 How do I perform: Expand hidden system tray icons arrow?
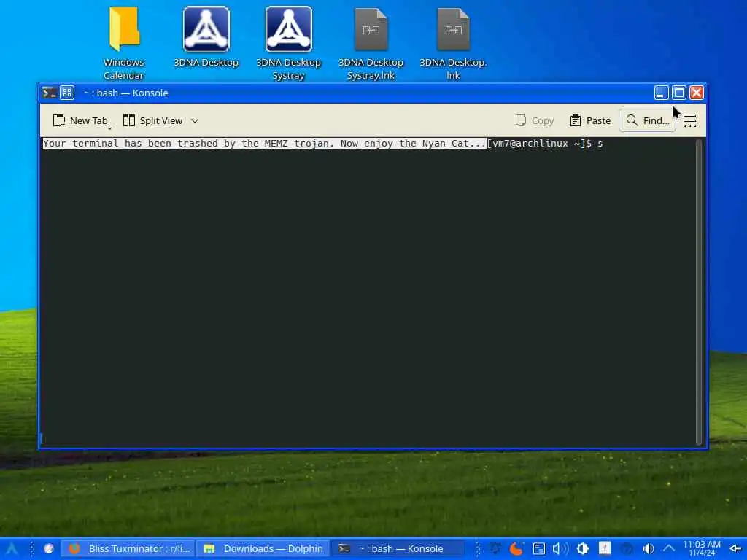tap(669, 548)
